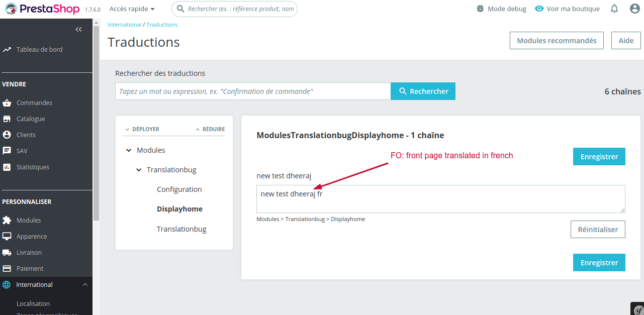The width and height of the screenshot is (644, 315).
Task: Open Statistiques via the bar chart icon
Action: click(7, 167)
